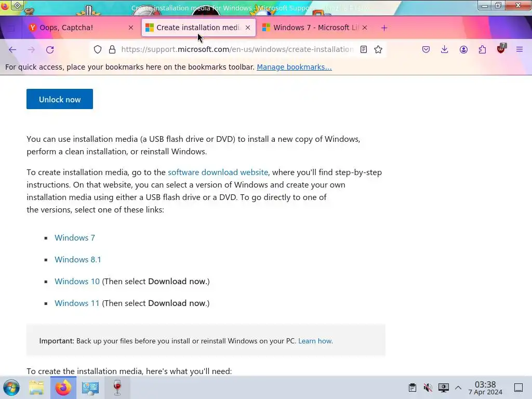Open the software download website link
532x399 pixels.
click(218, 172)
